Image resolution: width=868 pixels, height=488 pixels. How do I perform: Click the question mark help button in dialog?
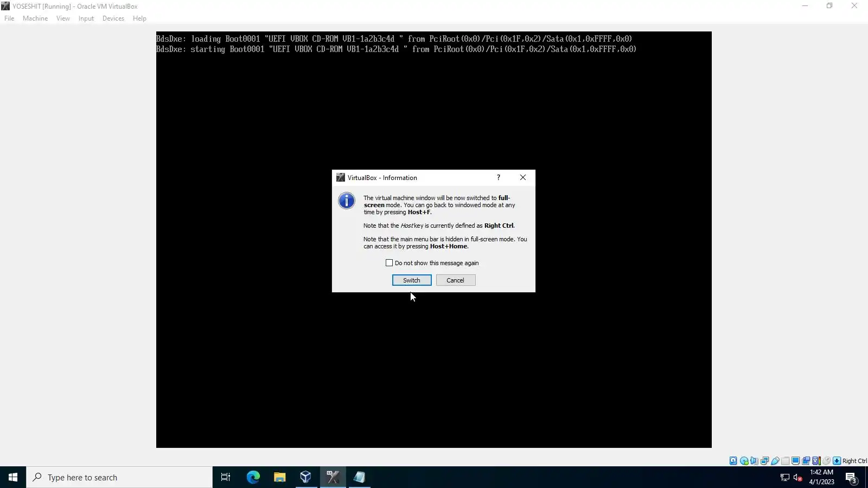click(499, 177)
